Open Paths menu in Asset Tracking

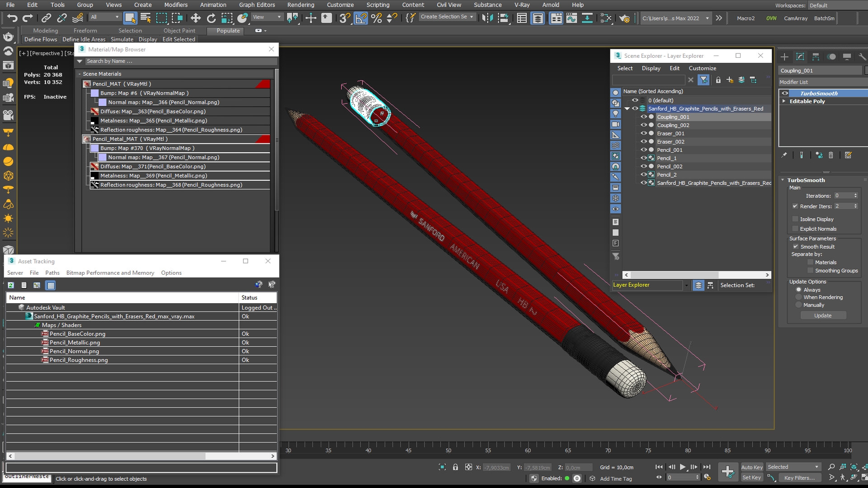52,273
